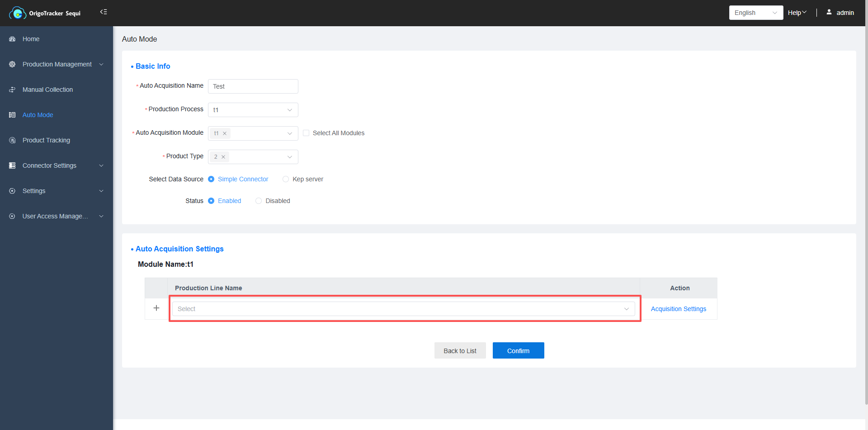The width and height of the screenshot is (868, 430).
Task: Set Status to Disabled
Action: [259, 201]
